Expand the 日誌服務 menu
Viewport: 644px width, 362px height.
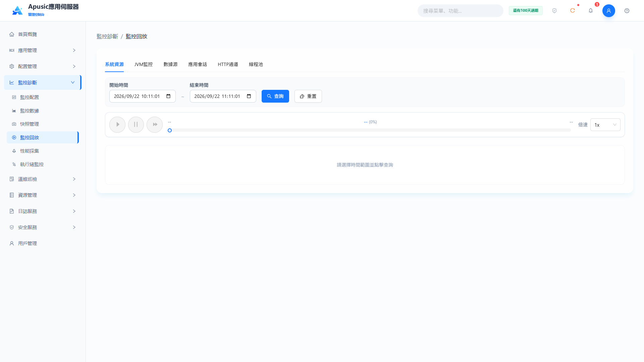(x=43, y=211)
